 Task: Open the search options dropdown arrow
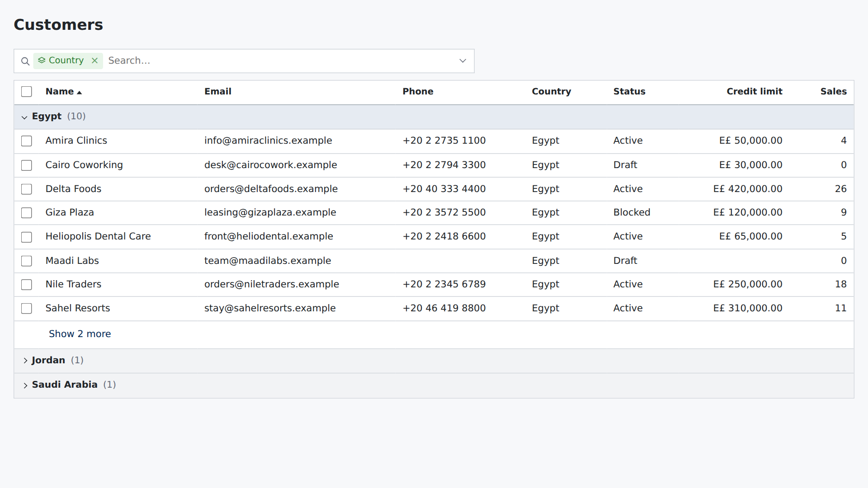coord(462,61)
